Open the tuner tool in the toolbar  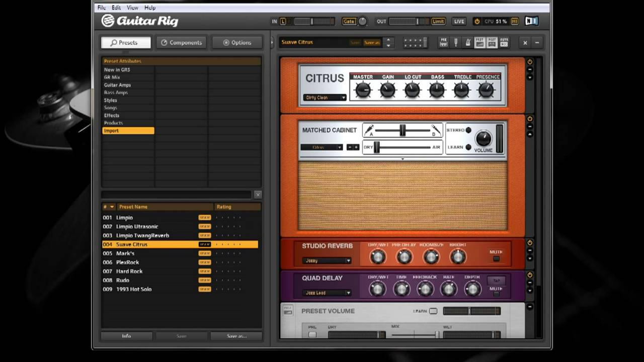456,43
